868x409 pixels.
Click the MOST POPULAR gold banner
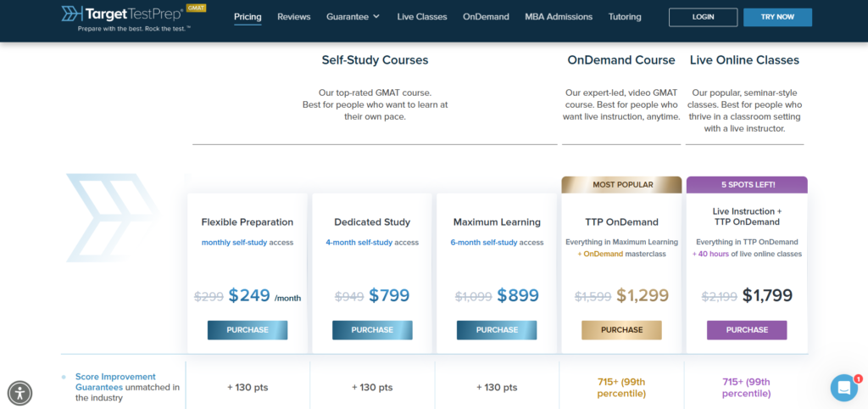621,184
